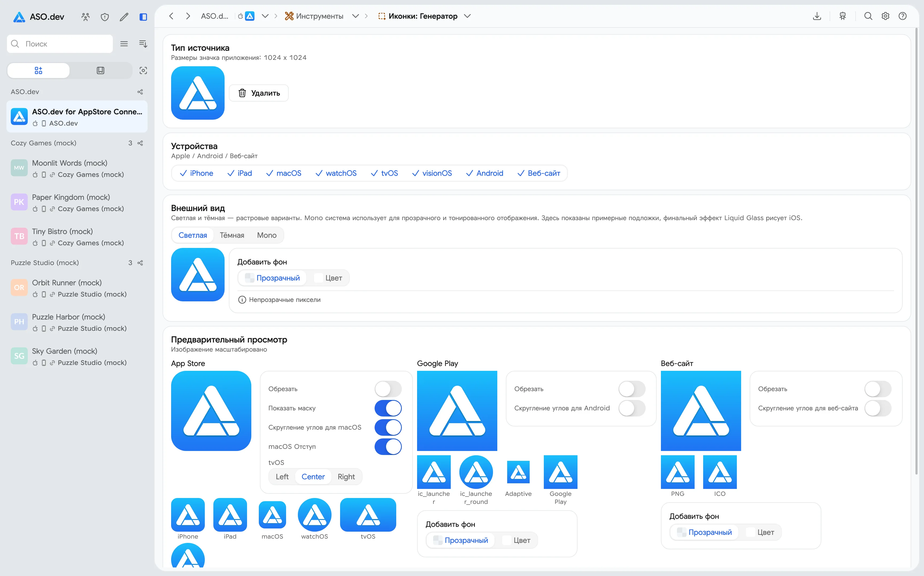924x576 pixels.
Task: Click the sort order icon beside search
Action: tap(143, 44)
